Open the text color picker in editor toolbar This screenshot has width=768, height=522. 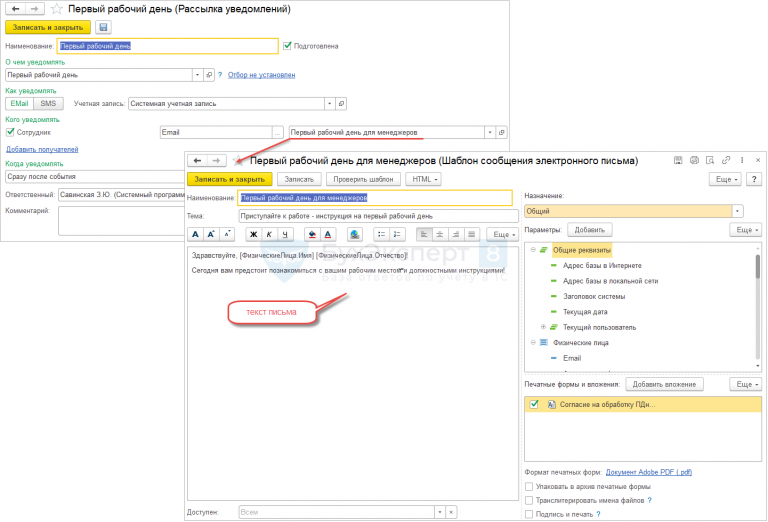[x=329, y=234]
